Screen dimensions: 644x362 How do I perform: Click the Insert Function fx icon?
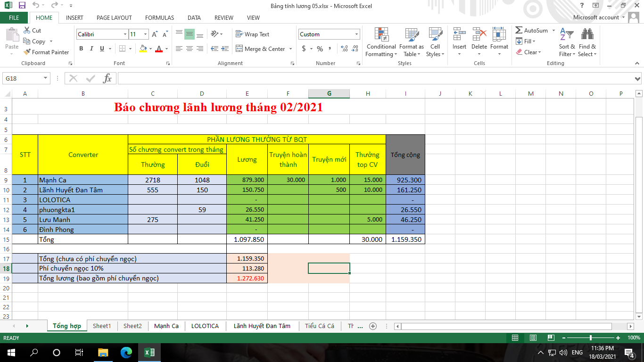107,78
